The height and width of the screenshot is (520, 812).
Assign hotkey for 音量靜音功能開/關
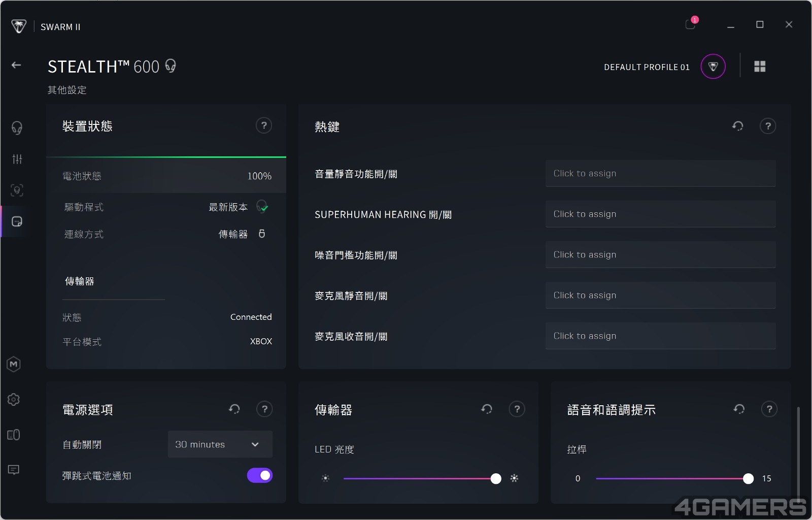click(660, 173)
